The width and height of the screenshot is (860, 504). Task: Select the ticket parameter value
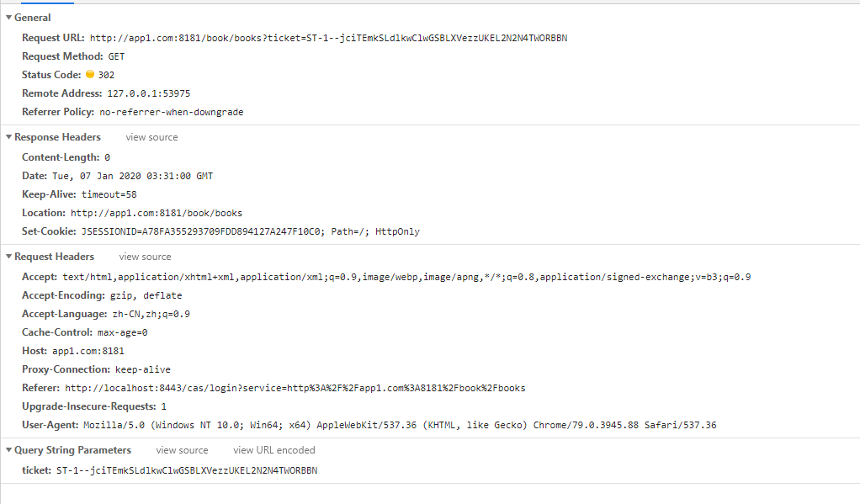click(187, 470)
